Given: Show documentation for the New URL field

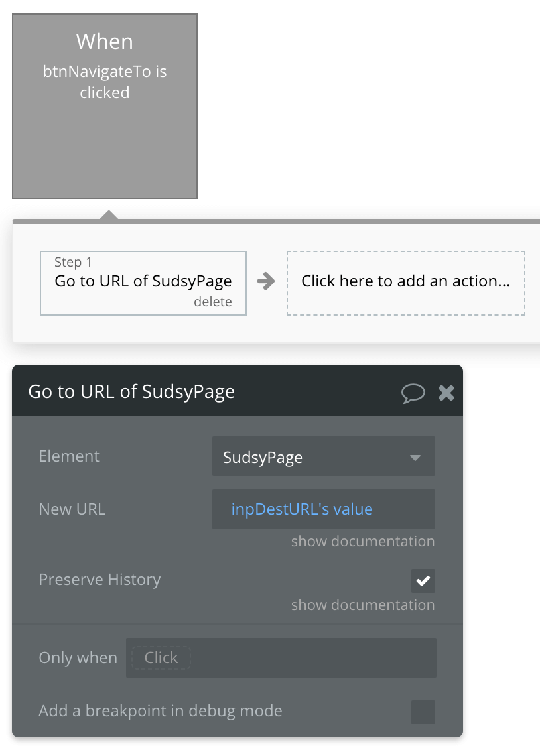Looking at the screenshot, I should (x=363, y=541).
